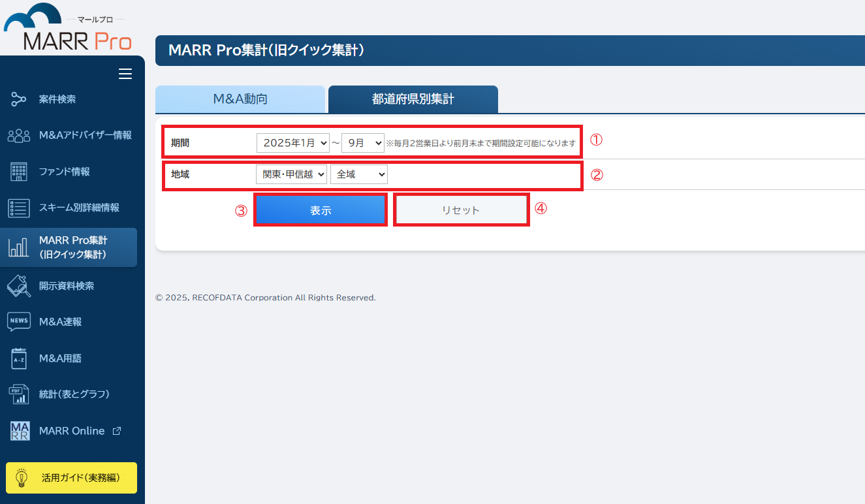Image resolution: width=865 pixels, height=504 pixels.
Task: Click the MARR Online logo icon
Action: click(x=20, y=431)
